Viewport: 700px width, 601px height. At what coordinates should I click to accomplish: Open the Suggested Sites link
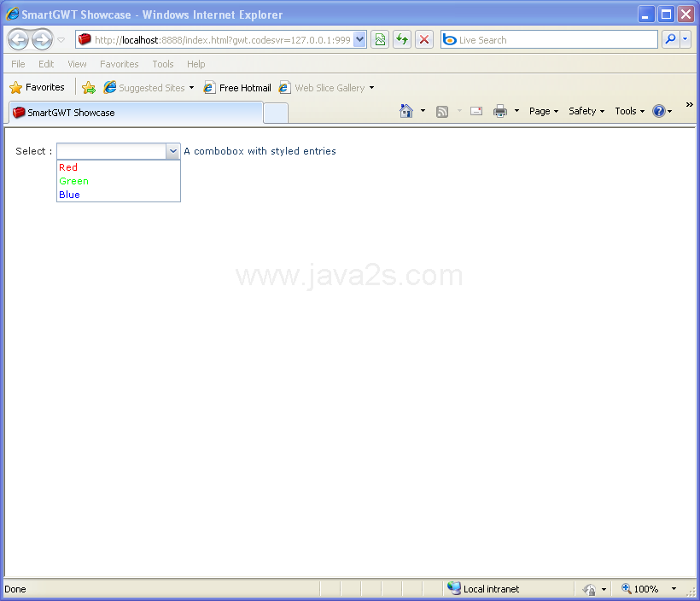[149, 88]
